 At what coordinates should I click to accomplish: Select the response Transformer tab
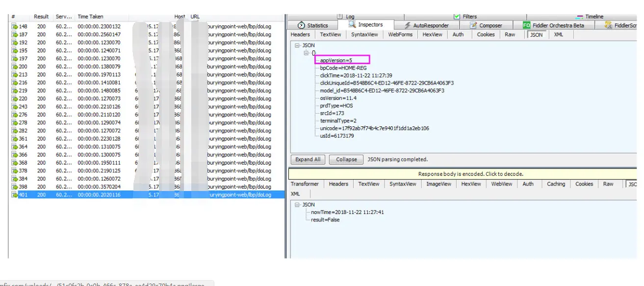305,184
